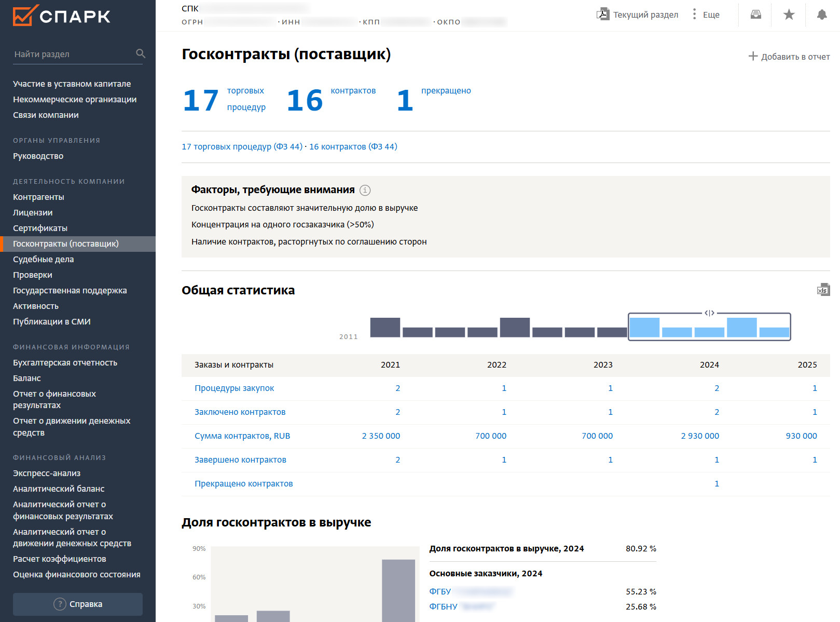Open the Еще three-dots menu
This screenshot has width=840, height=622.
[694, 15]
